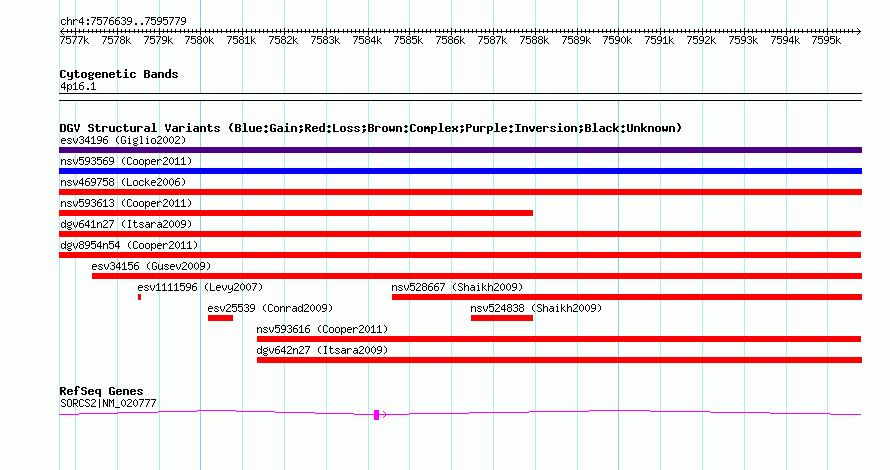The height and width of the screenshot is (470, 890).
Task: Click the 7595k ruler tick label
Action: coord(826,40)
